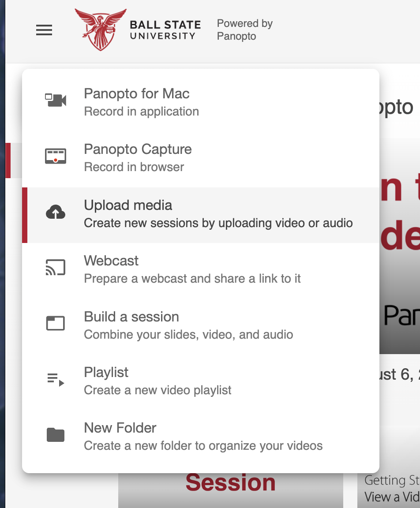Image resolution: width=420 pixels, height=508 pixels.
Task: Click the Getting Started text
Action: click(390, 481)
